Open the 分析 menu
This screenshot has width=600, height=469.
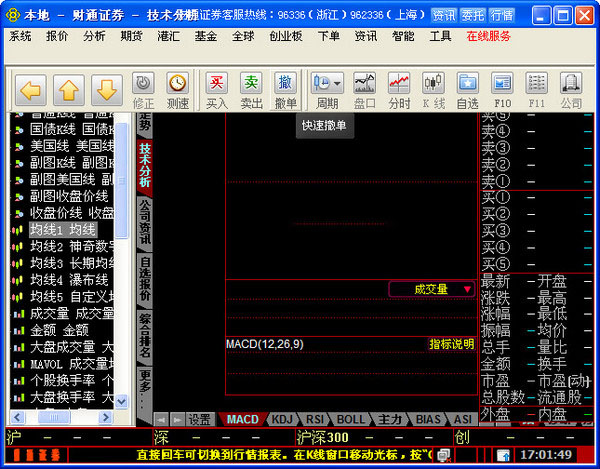[95, 36]
